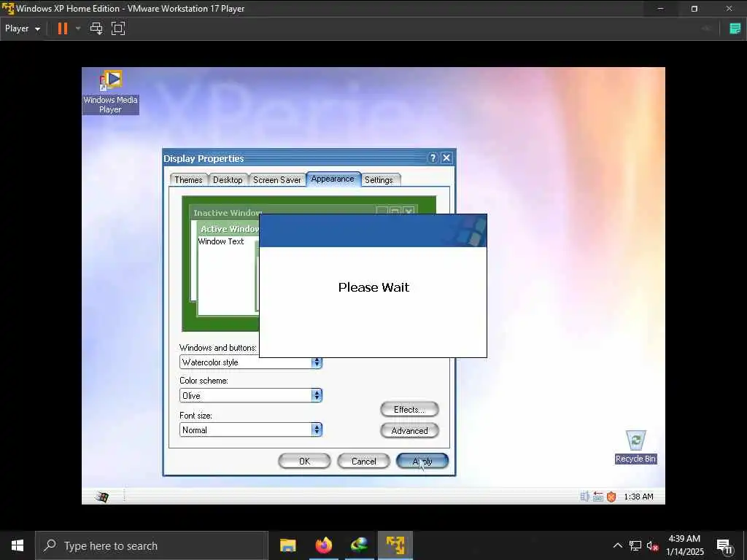Click the VMware Player taskbar icon

[x=395, y=545]
